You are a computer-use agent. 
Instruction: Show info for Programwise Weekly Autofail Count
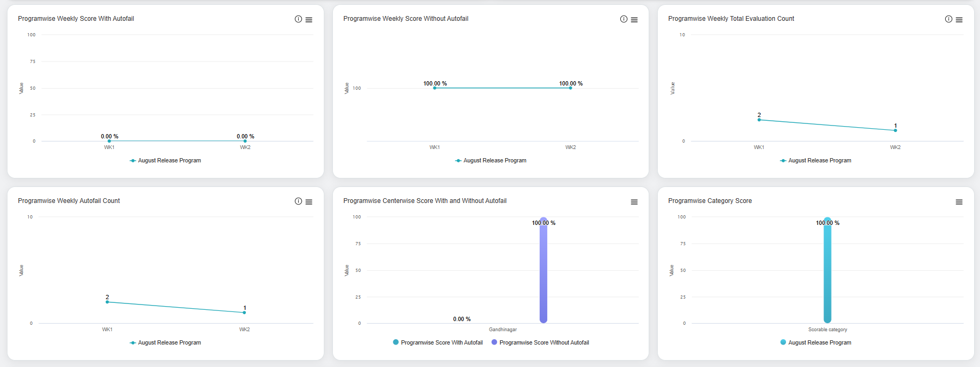[298, 201]
